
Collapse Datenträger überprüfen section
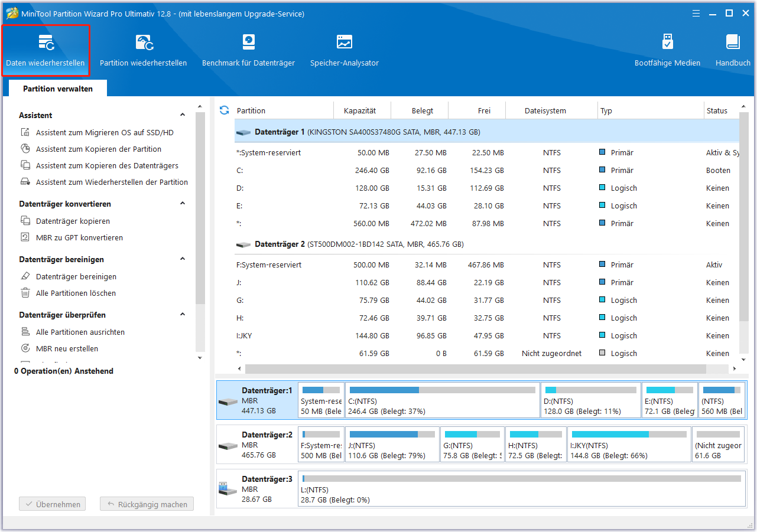(183, 315)
